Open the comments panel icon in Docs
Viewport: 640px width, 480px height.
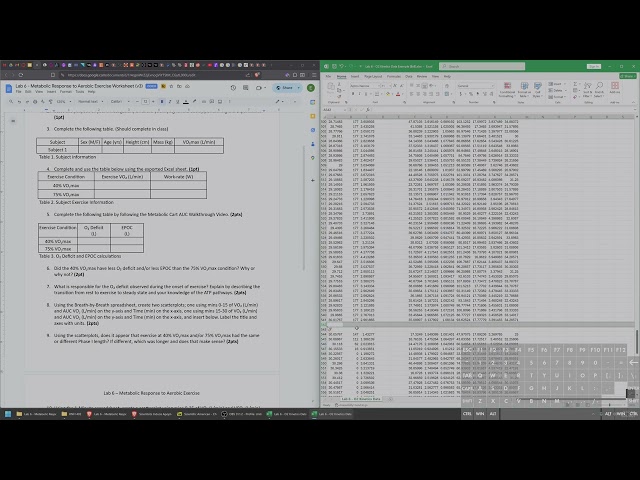tap(245, 88)
